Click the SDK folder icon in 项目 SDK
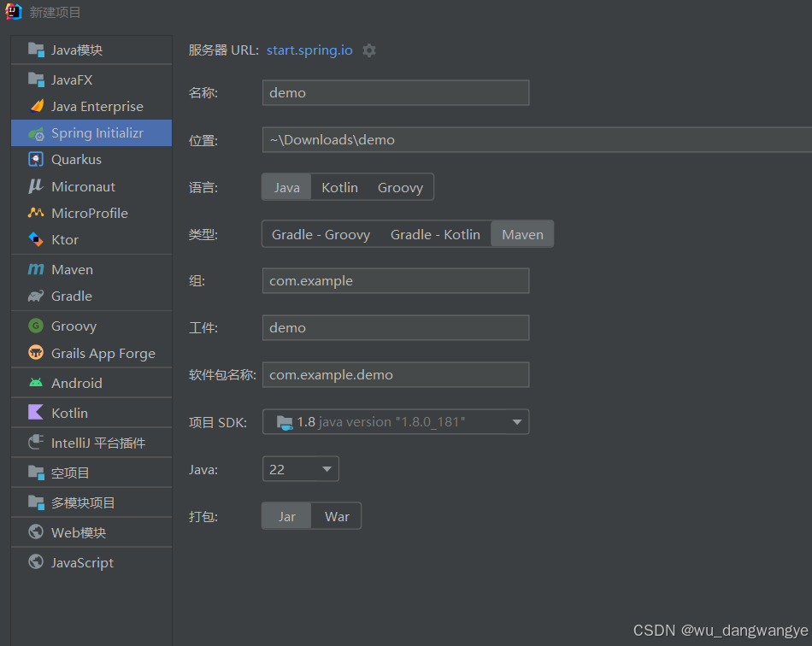812x646 pixels. pyautogui.click(x=285, y=422)
